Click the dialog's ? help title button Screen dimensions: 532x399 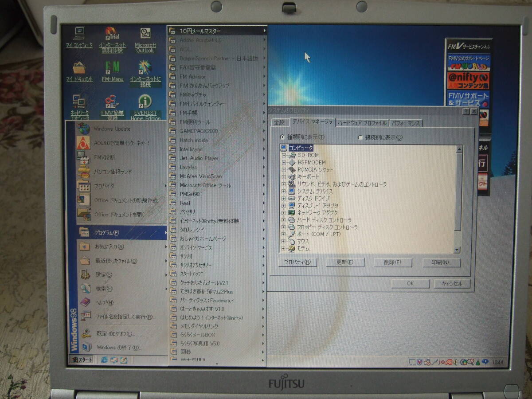click(466, 112)
